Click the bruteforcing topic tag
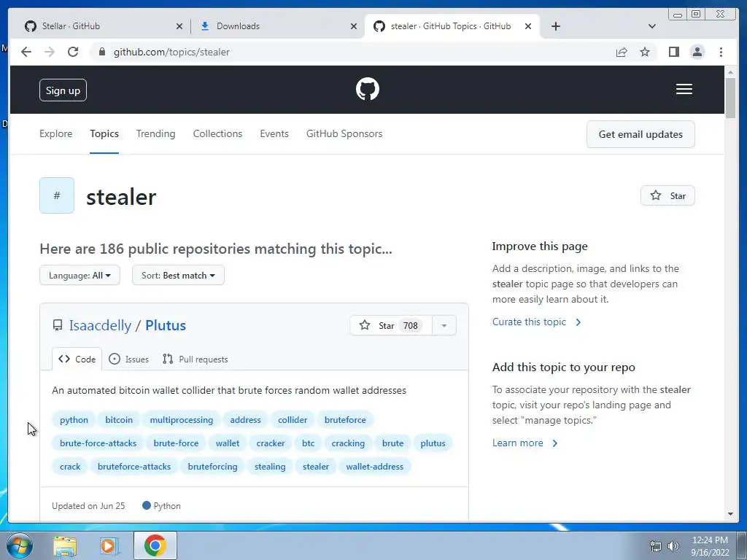 pos(212,466)
